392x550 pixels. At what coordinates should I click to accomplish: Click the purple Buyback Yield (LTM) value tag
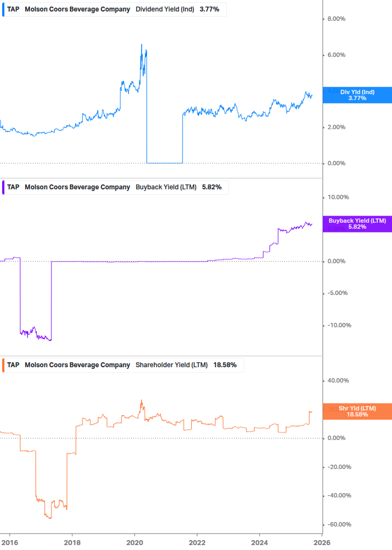(x=357, y=224)
